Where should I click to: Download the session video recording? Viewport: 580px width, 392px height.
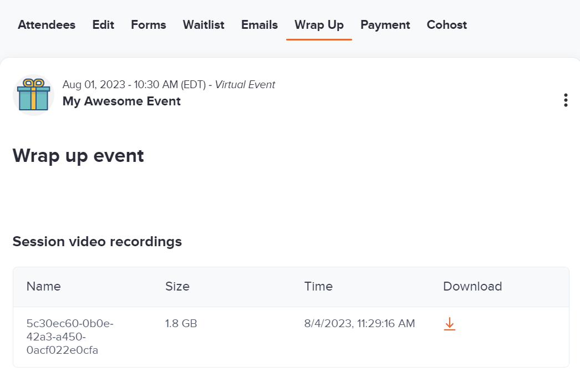point(449,323)
